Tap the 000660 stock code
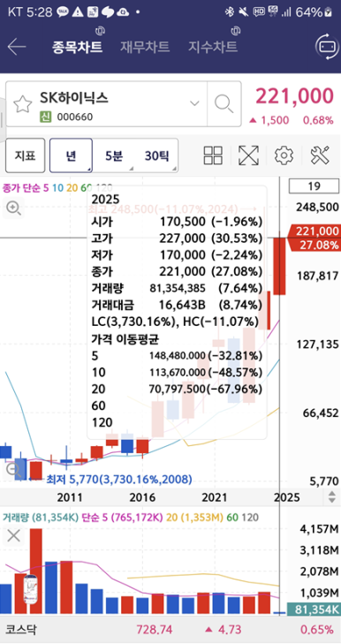341x644 pixels. click(75, 117)
